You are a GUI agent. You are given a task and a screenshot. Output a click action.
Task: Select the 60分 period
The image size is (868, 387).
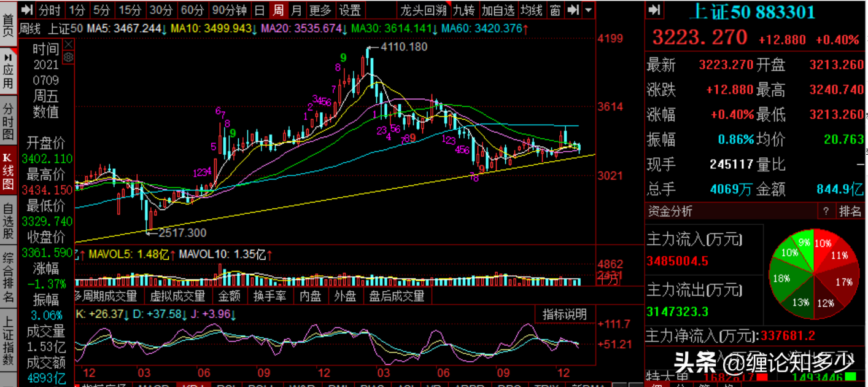(x=193, y=10)
